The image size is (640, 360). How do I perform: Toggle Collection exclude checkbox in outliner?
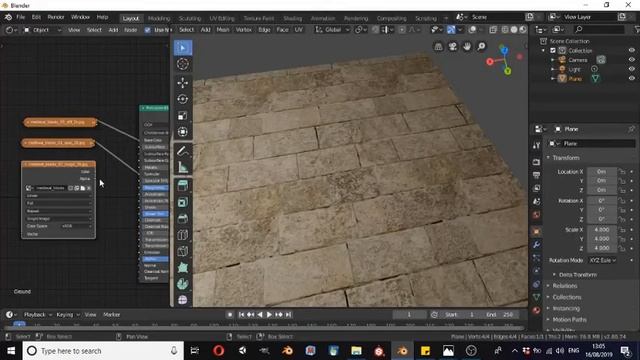553,51
